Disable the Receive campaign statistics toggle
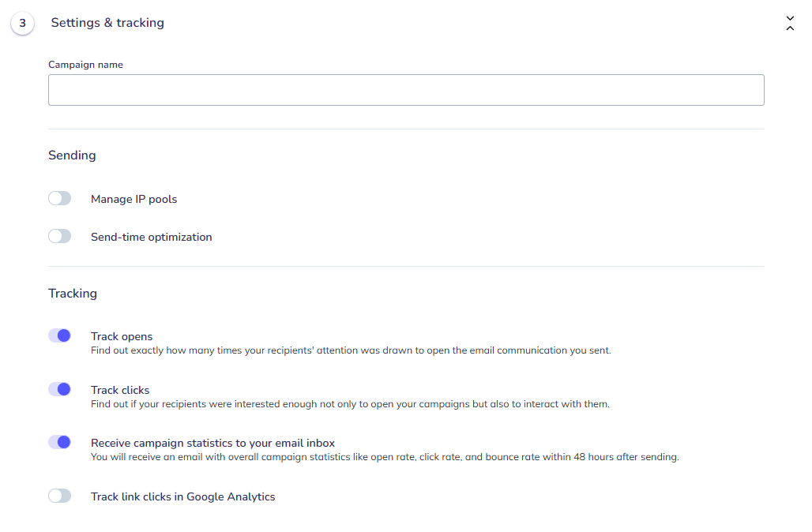 (60, 443)
